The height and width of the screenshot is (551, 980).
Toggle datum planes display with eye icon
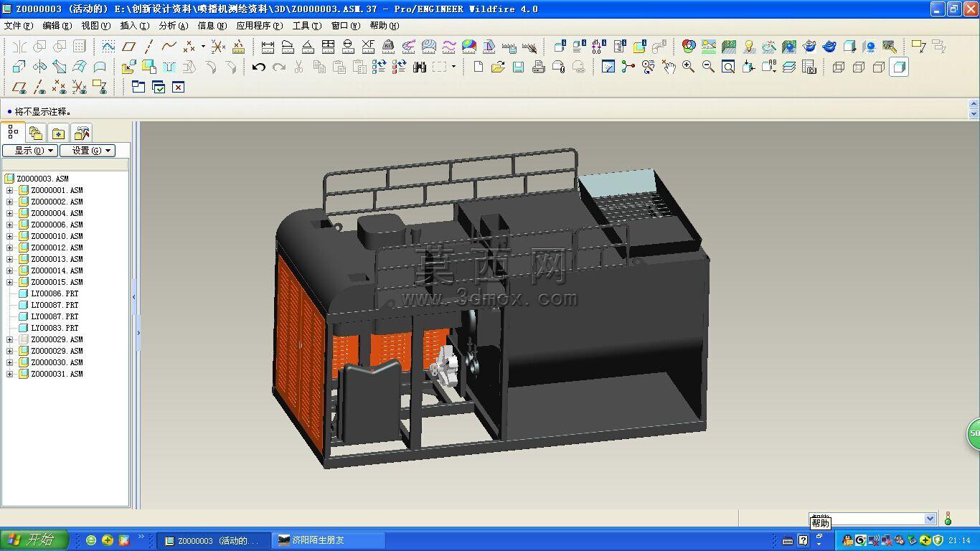(19, 87)
